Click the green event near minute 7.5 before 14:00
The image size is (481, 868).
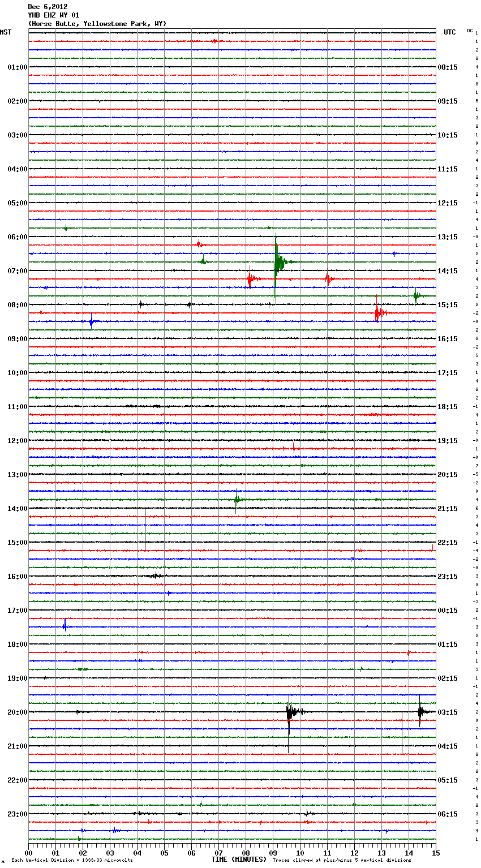pos(238,500)
